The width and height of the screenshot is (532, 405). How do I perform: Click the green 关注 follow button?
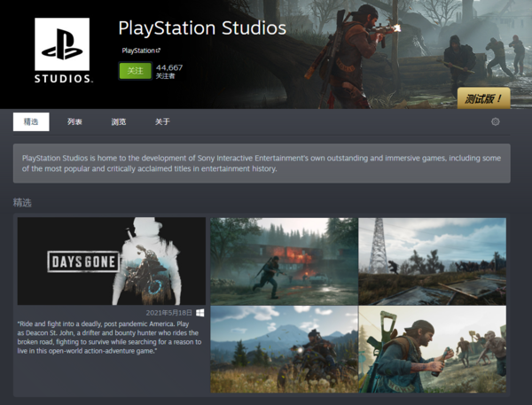click(135, 71)
